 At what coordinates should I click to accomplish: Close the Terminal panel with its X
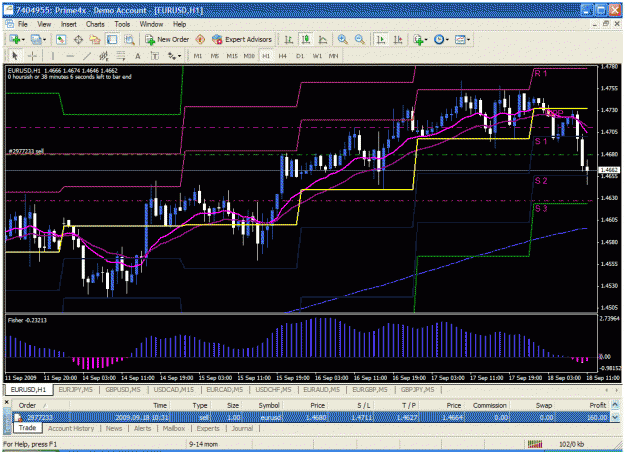(6, 403)
